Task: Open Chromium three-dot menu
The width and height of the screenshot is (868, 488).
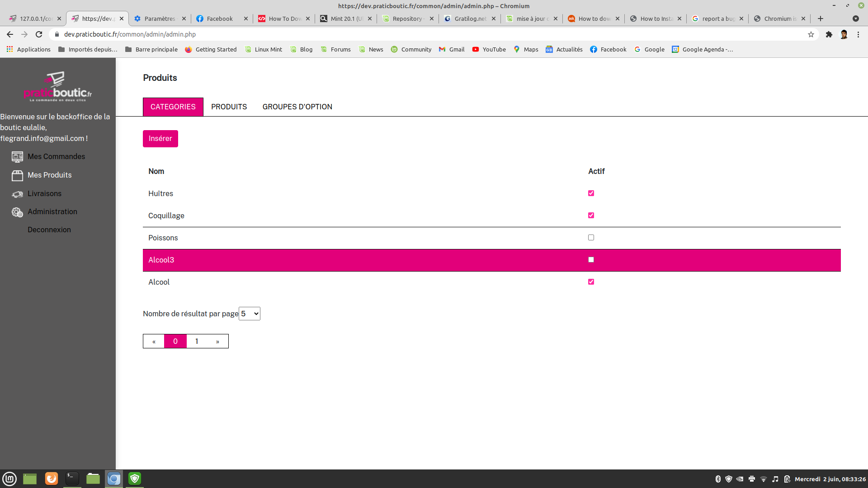Action: coord(858,34)
